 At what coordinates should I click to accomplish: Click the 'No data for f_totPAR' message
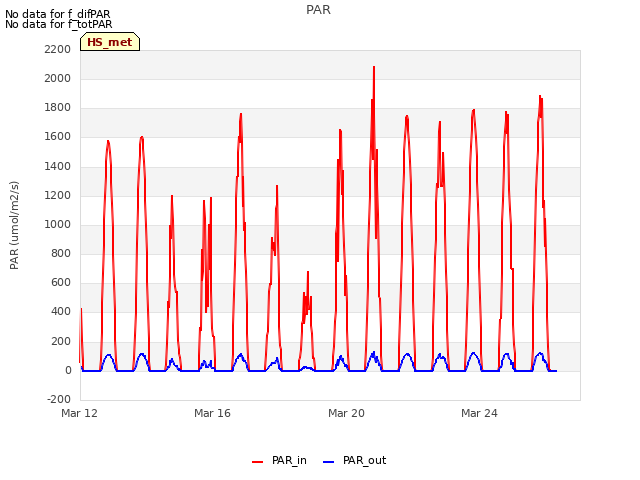click(59, 24)
